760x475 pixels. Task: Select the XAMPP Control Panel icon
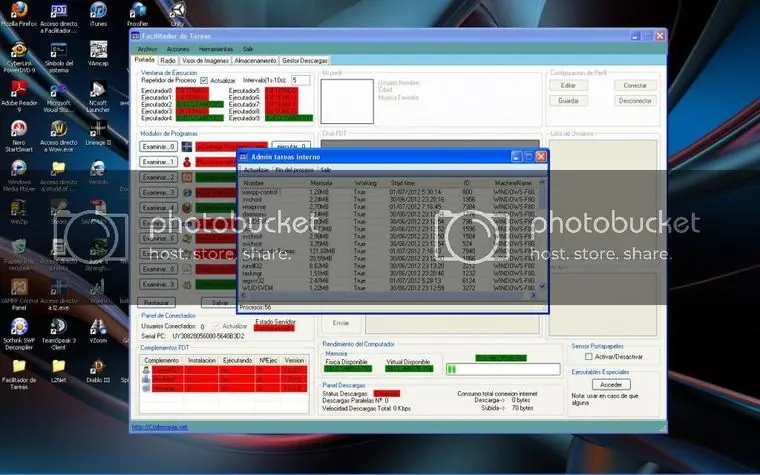19,295
